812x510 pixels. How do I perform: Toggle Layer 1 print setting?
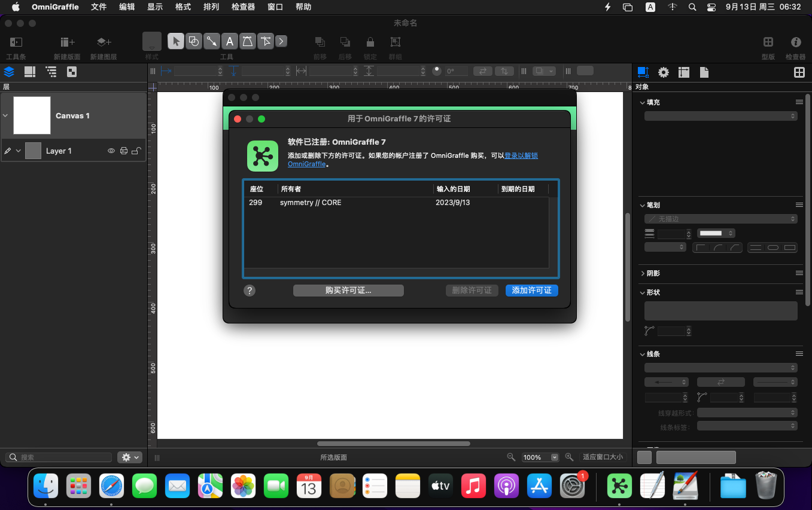click(124, 151)
